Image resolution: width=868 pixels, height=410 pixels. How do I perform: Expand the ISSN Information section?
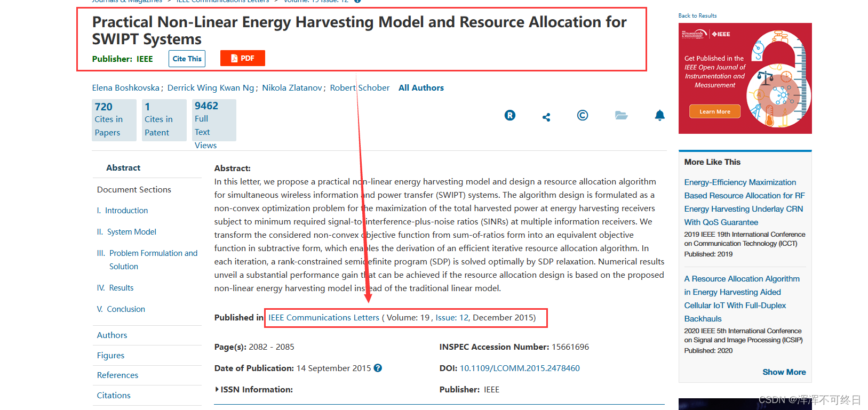click(x=254, y=389)
